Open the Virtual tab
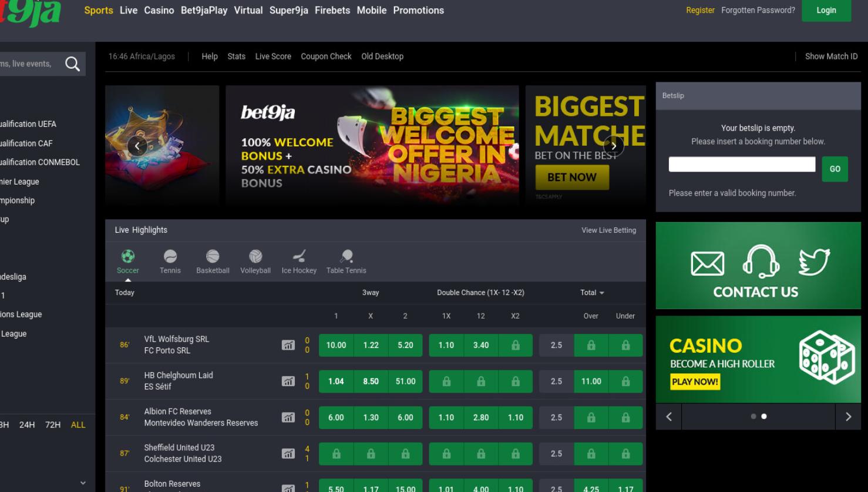 (248, 11)
